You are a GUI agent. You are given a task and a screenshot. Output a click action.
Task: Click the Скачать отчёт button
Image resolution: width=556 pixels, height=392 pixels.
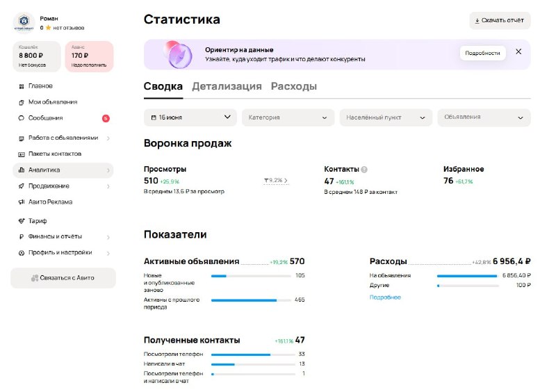(x=500, y=21)
